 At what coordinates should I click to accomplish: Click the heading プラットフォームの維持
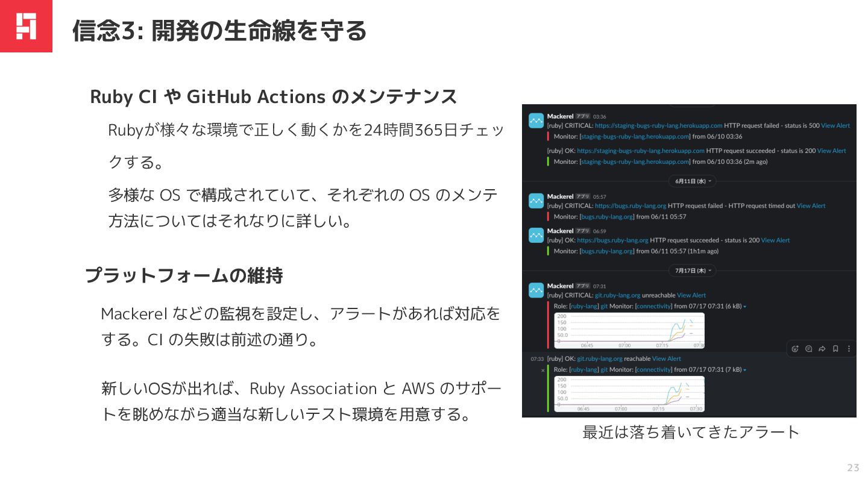click(184, 275)
